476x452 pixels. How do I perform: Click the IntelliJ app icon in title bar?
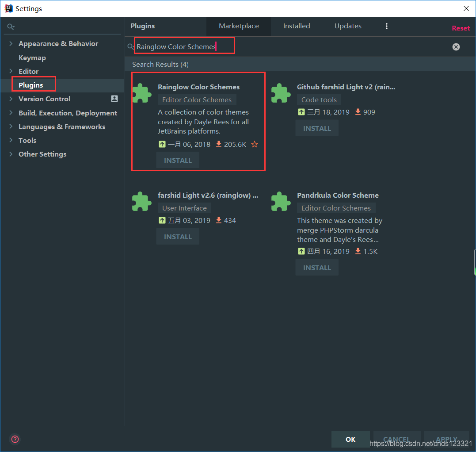pos(8,8)
